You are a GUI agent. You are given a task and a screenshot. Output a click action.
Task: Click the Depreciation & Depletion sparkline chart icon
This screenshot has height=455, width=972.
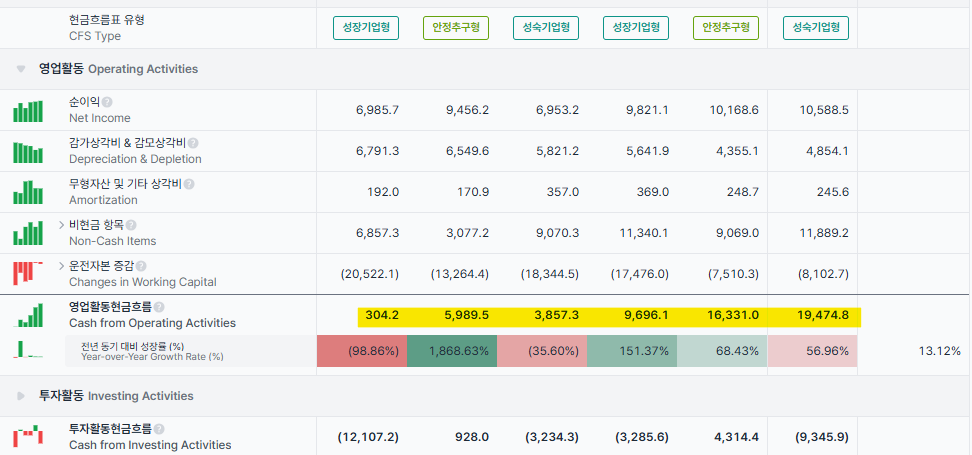pyautogui.click(x=28, y=152)
